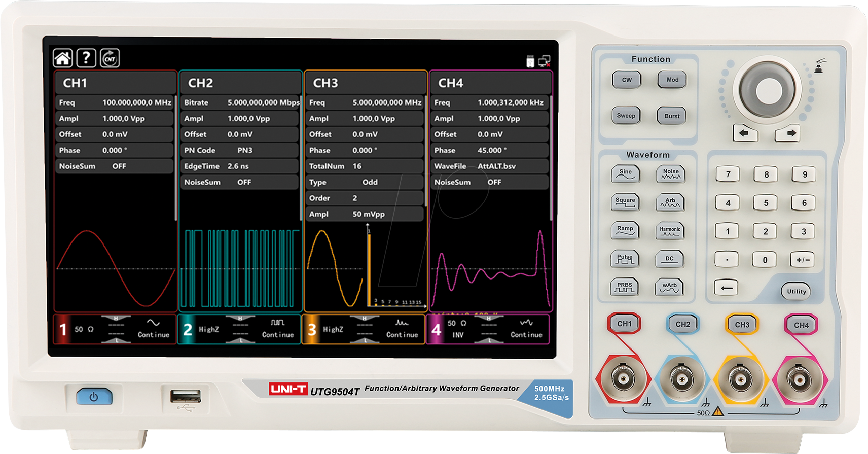Image resolution: width=868 pixels, height=454 pixels.
Task: Push the Pulse waveform button
Action: 625,259
